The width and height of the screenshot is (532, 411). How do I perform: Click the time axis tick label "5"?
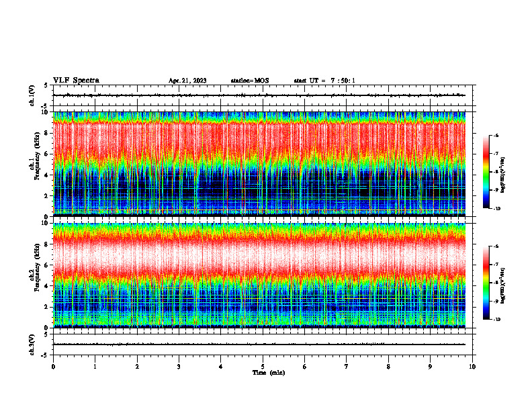click(263, 367)
